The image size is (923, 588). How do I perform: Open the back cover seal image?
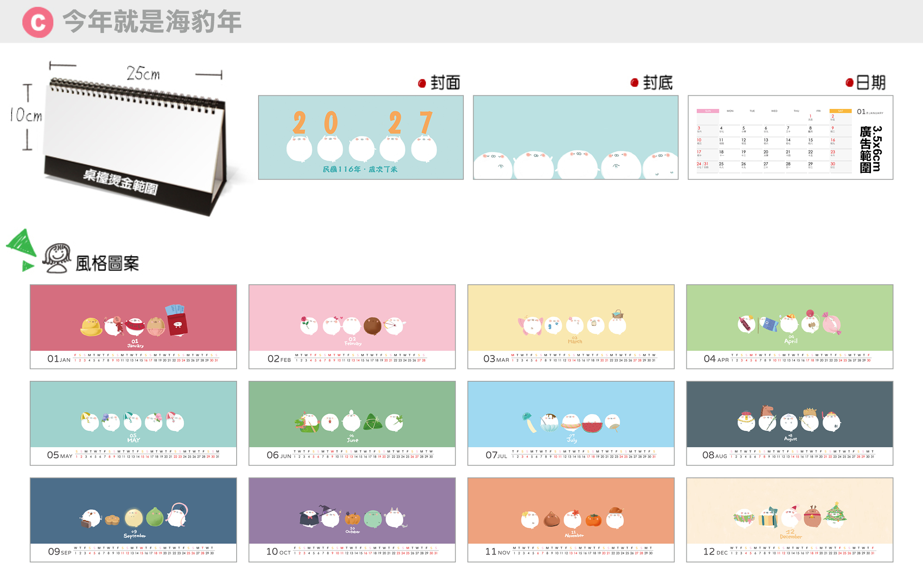[575, 137]
